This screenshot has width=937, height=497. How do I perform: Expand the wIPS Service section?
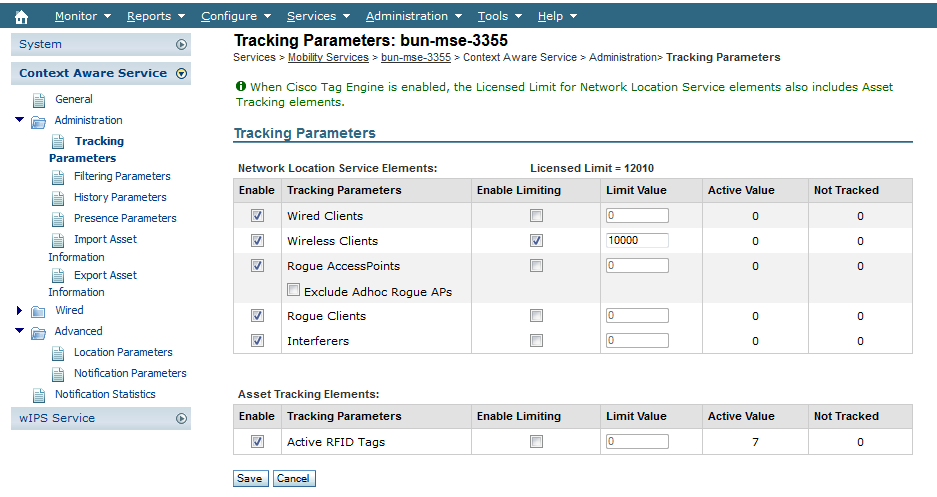[x=181, y=419]
